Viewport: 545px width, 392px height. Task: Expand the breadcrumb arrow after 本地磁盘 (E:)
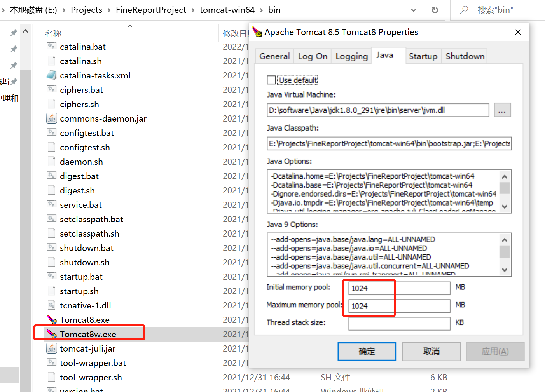[64, 10]
